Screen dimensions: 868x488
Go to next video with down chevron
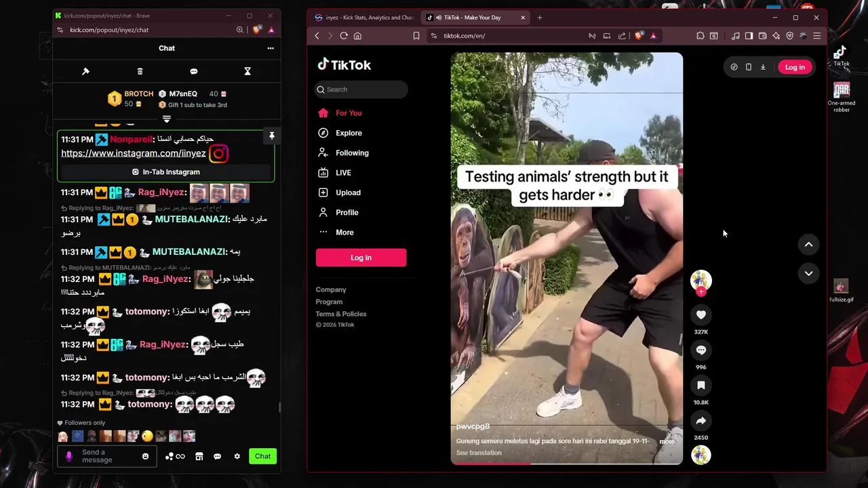(808, 273)
